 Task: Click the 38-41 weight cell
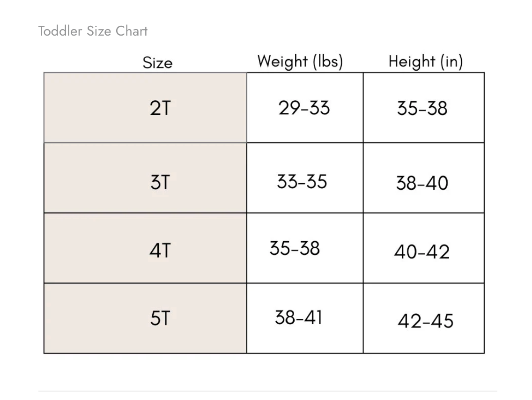tap(299, 318)
